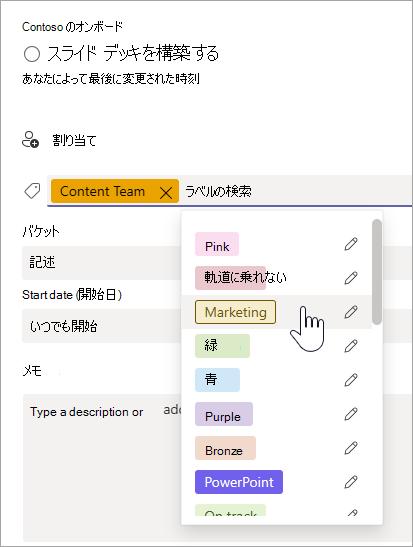
Task: Select the PowerPoint label
Action: 239,482
